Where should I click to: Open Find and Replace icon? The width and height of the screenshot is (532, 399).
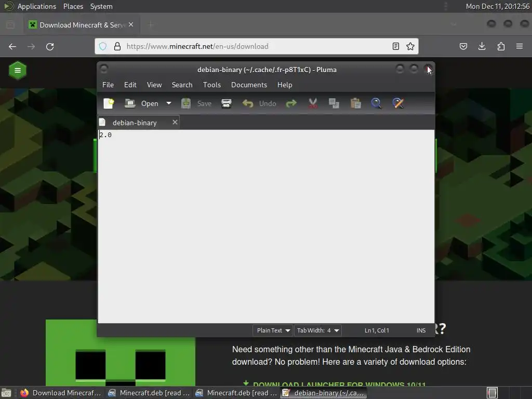pyautogui.click(x=398, y=103)
